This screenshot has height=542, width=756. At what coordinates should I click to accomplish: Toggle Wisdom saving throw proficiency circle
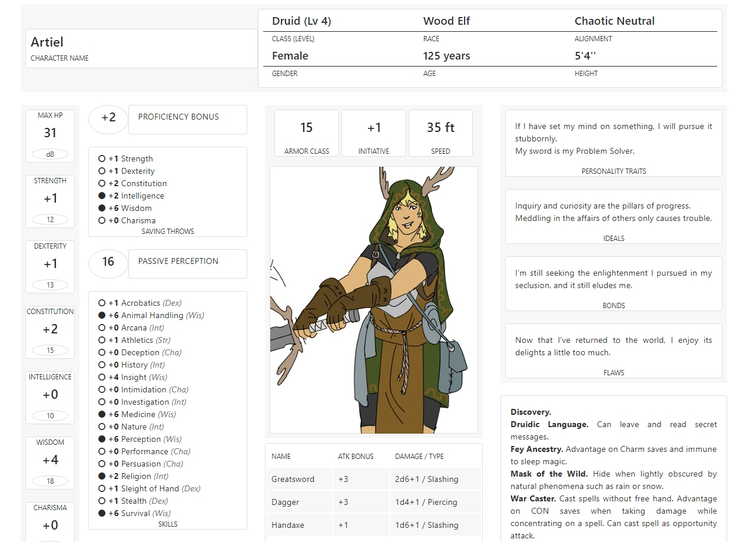coord(102,209)
